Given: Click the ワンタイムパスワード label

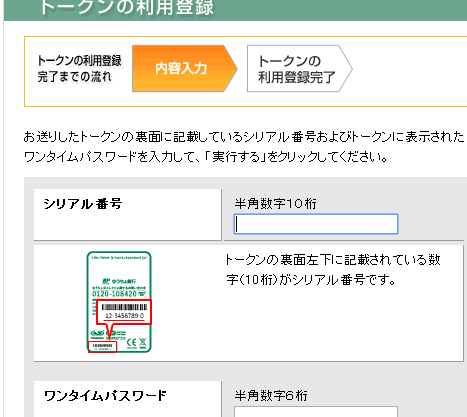Looking at the screenshot, I should [105, 396].
